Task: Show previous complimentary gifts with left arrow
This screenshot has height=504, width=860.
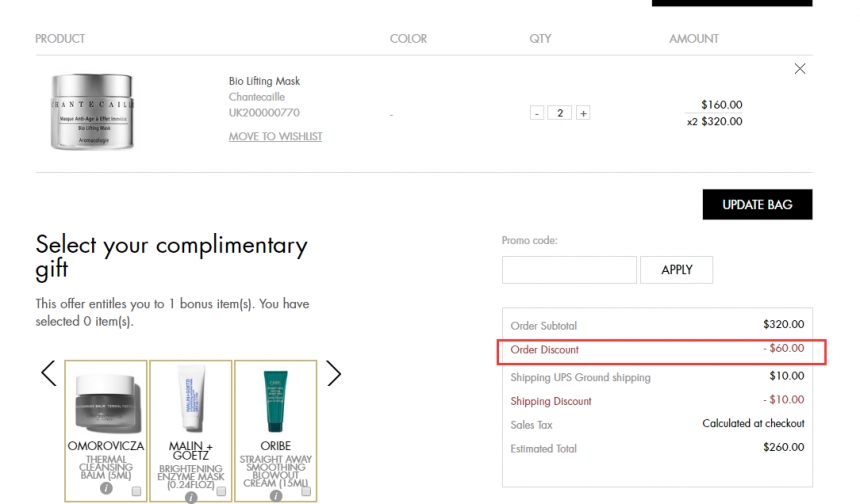Action: (x=48, y=374)
